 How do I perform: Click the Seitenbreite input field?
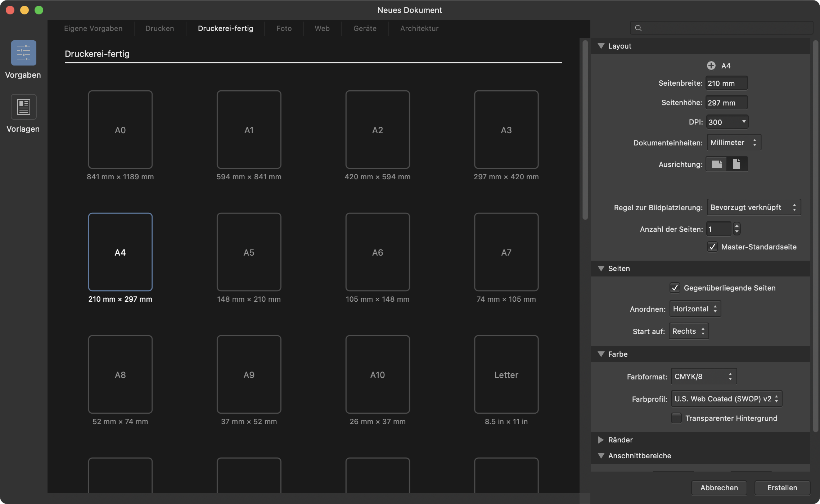(726, 83)
